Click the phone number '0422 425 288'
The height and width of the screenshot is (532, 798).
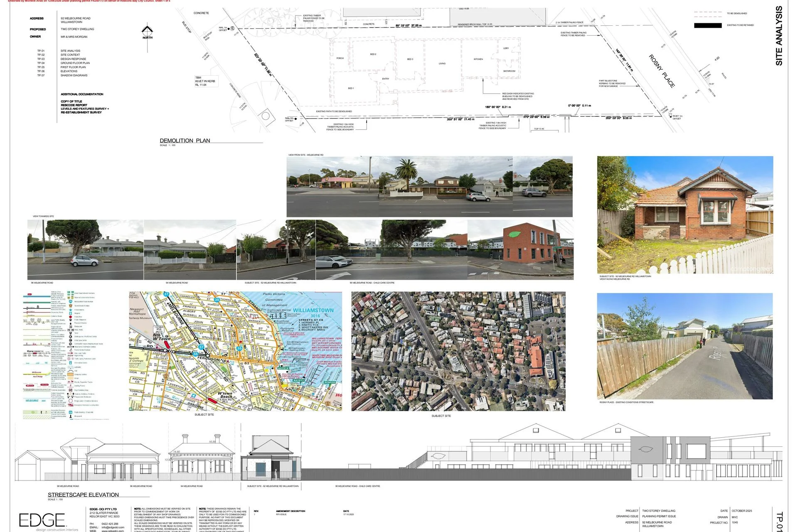coord(110,524)
